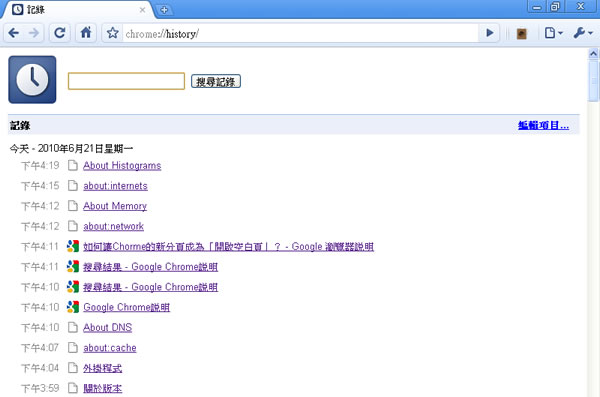The width and height of the screenshot is (600, 397).
Task: Click page icon beside 外掛程式
Action: point(73,368)
